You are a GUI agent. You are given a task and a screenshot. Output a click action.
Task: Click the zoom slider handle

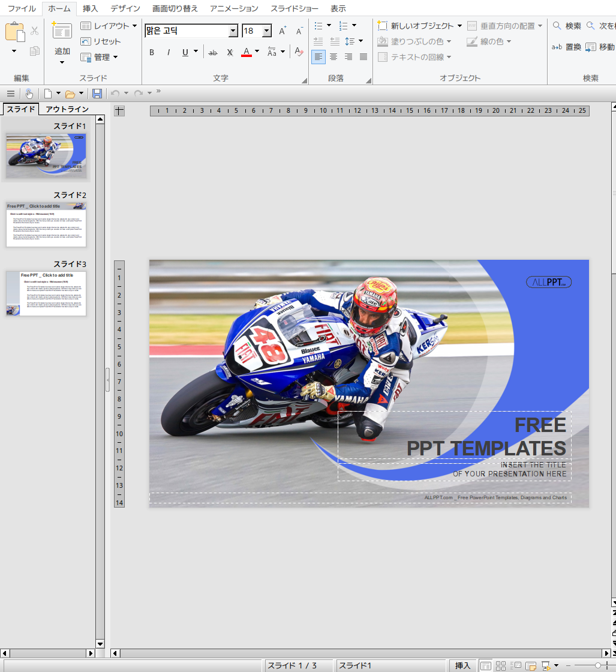pyautogui.click(x=598, y=665)
